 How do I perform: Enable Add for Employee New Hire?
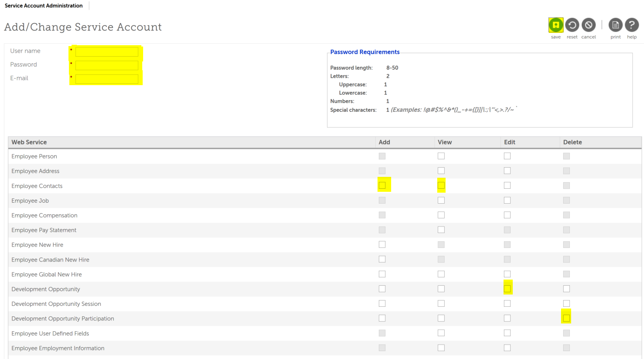coord(382,244)
